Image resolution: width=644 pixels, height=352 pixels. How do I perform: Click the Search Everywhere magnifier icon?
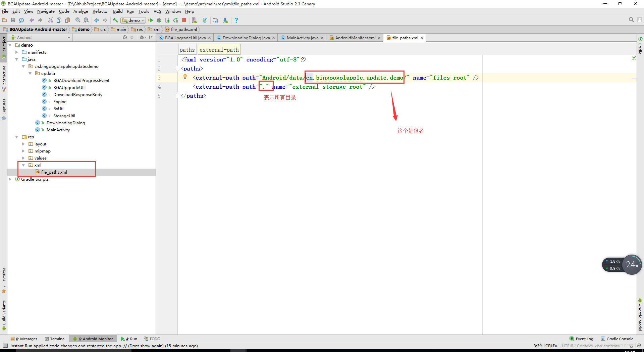click(631, 20)
